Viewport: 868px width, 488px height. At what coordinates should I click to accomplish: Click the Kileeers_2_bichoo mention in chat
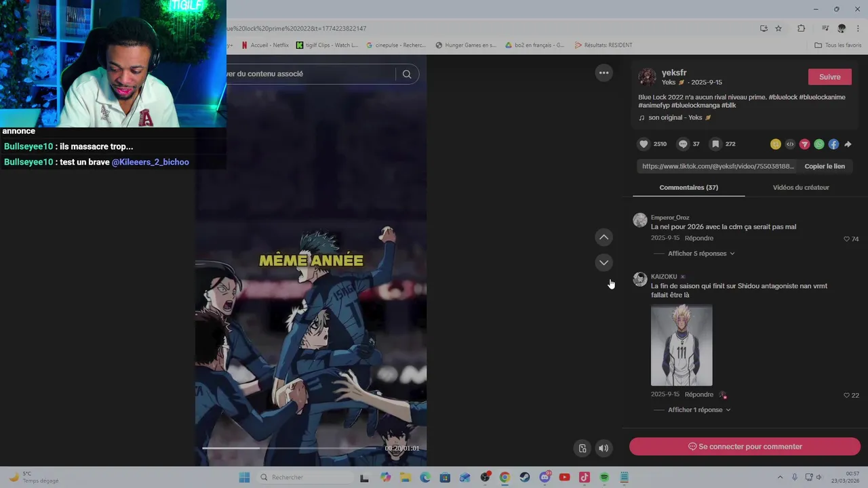coord(151,162)
